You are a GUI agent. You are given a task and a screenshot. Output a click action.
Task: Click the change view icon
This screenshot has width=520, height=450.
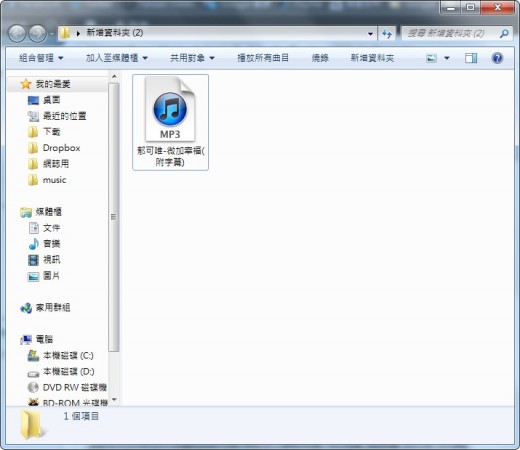431,58
